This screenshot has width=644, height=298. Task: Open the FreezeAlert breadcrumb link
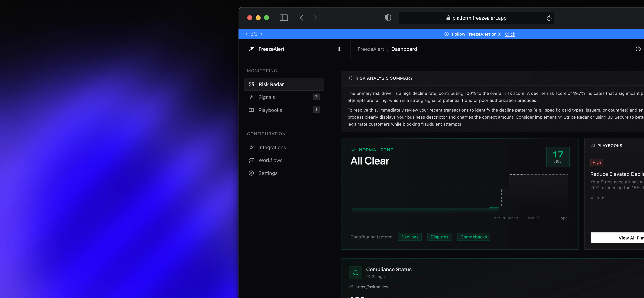click(x=371, y=49)
